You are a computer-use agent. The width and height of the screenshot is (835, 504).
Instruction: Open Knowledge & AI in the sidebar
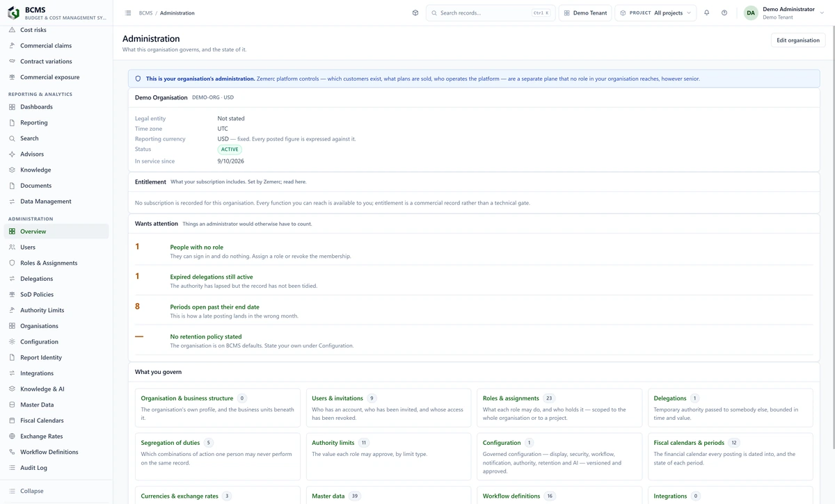pos(56,389)
